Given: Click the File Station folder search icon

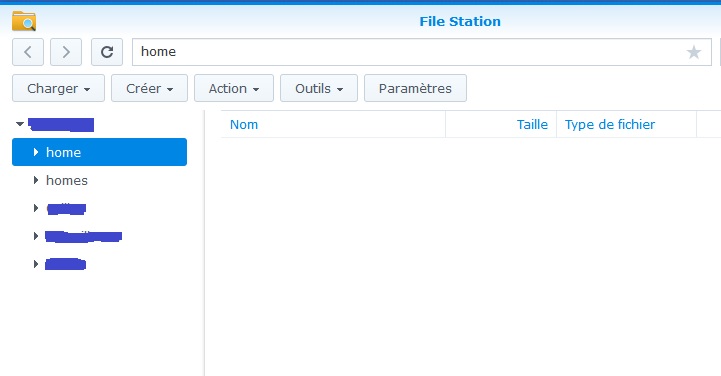Looking at the screenshot, I should tap(24, 21).
